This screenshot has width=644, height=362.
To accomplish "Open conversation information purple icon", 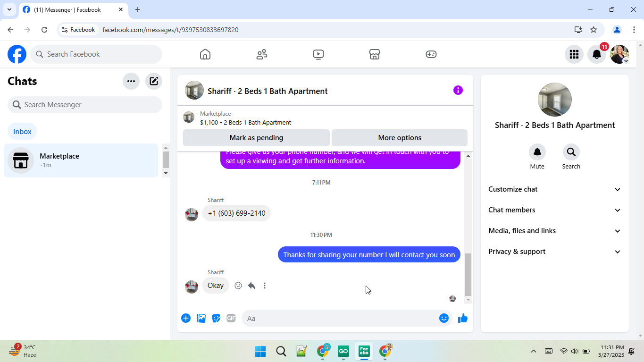I will 458,90.
